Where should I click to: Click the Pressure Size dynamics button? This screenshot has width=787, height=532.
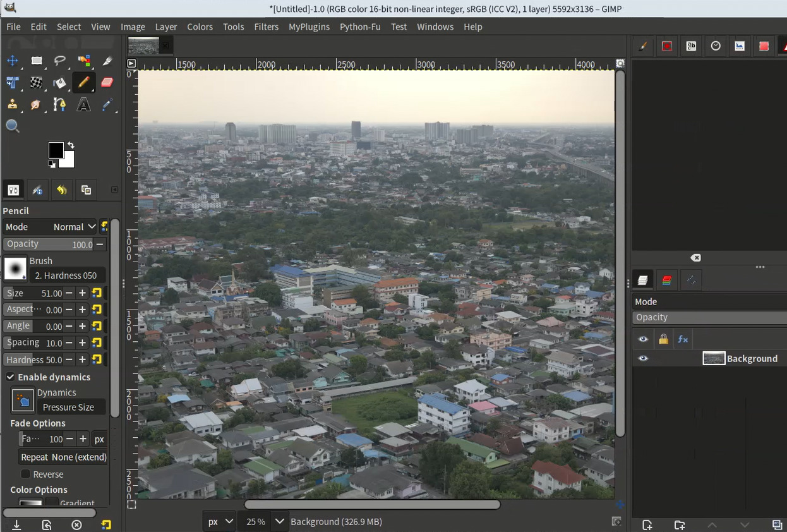[x=68, y=407]
